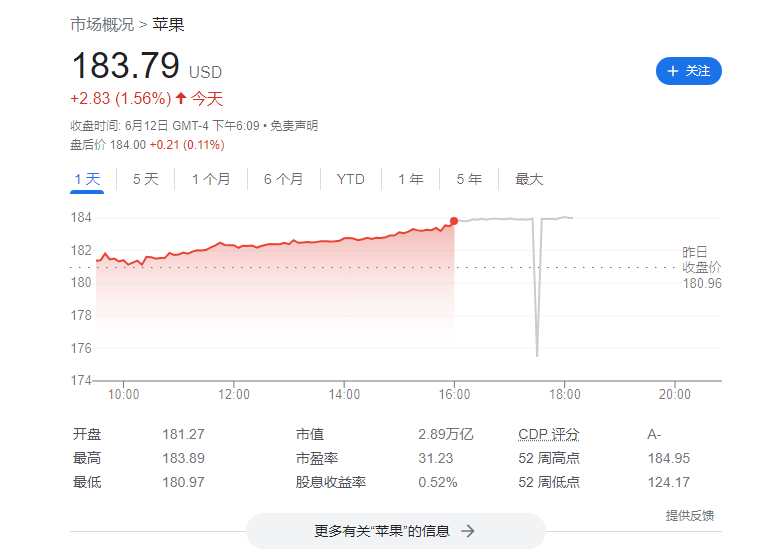Click the plus icon in 关注 button
The width and height of the screenshot is (772, 557).
tap(673, 71)
